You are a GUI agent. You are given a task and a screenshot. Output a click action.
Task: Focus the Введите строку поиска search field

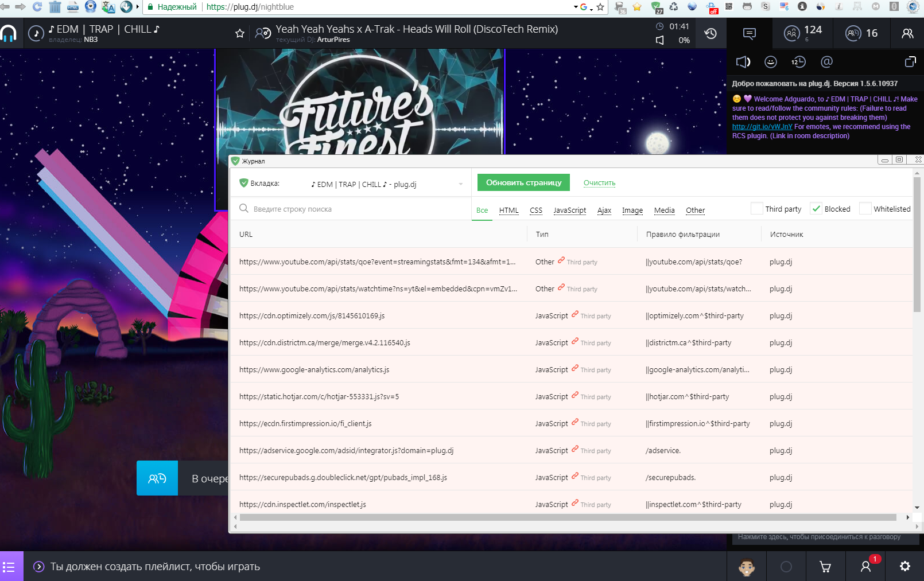(350, 209)
